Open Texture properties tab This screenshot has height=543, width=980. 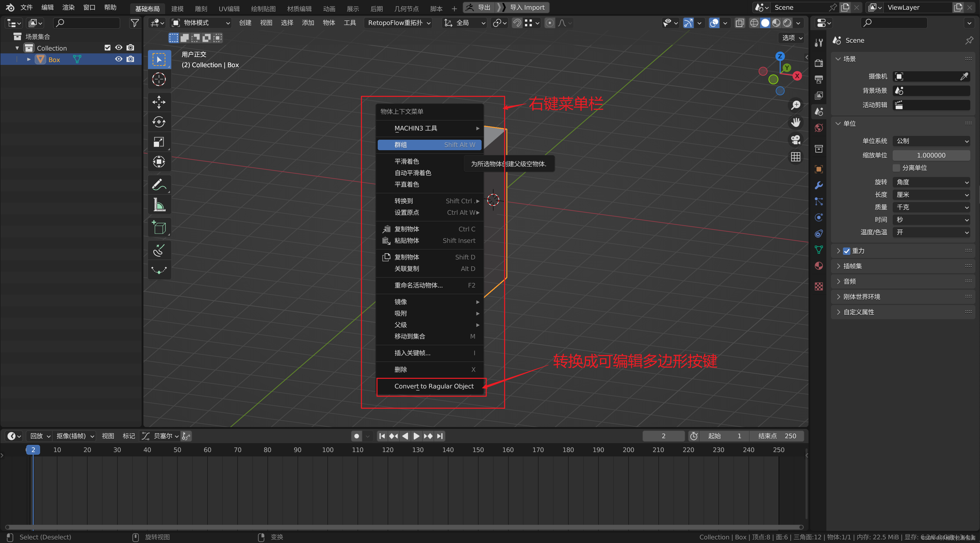click(x=819, y=286)
